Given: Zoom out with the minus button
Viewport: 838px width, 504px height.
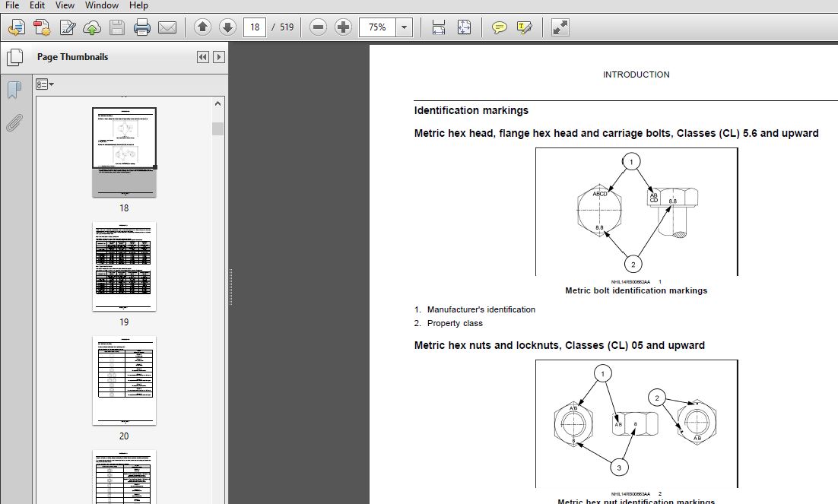Looking at the screenshot, I should pos(318,27).
